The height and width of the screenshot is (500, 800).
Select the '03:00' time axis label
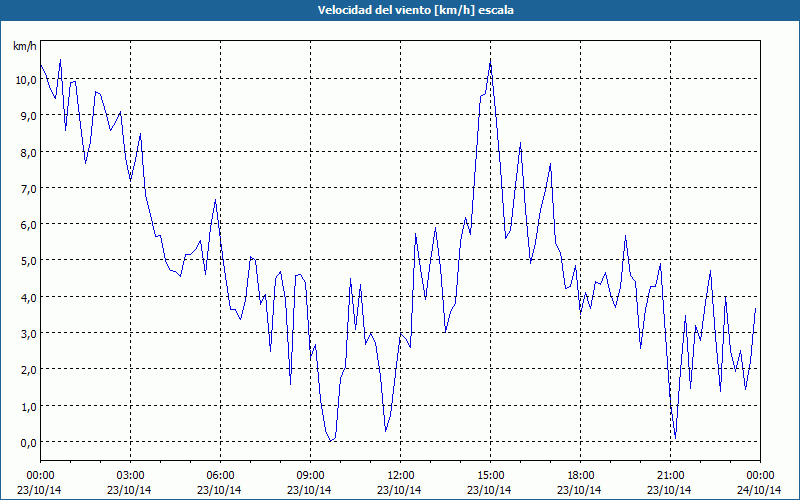pyautogui.click(x=131, y=476)
